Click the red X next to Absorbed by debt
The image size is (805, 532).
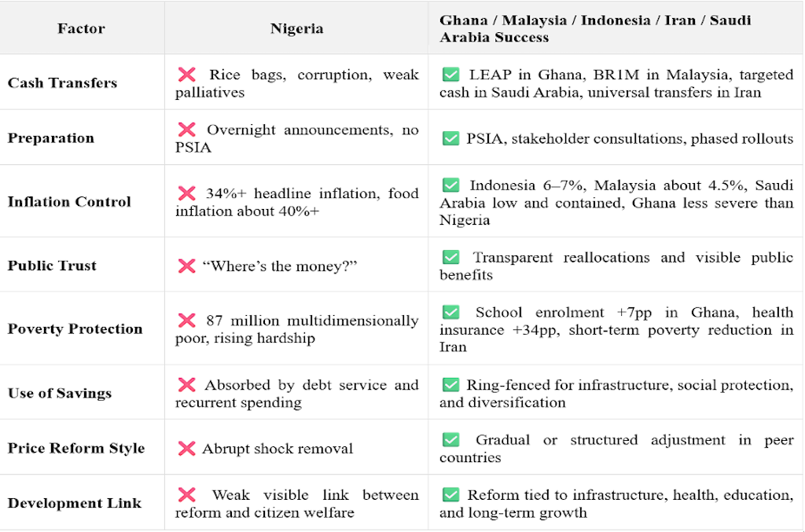point(186,385)
